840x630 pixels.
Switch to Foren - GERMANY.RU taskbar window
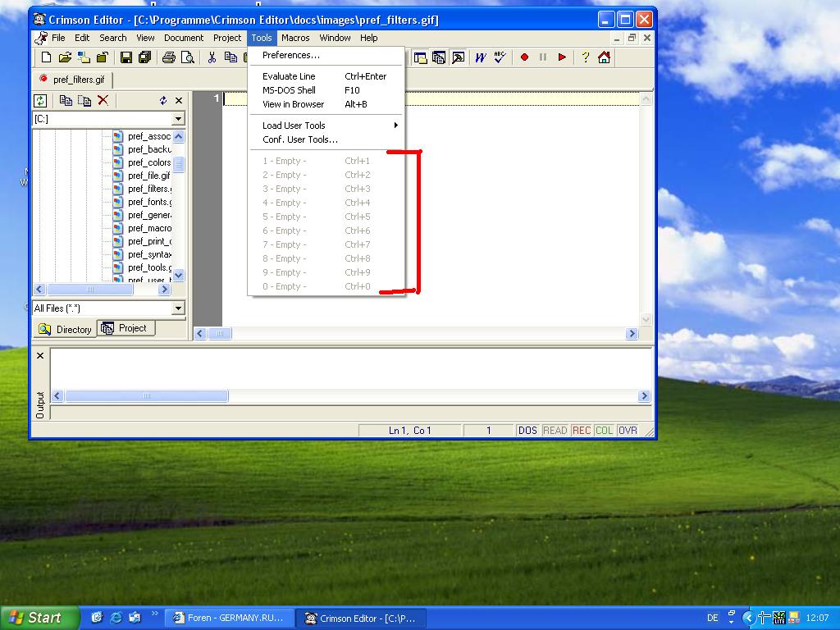[229, 618]
